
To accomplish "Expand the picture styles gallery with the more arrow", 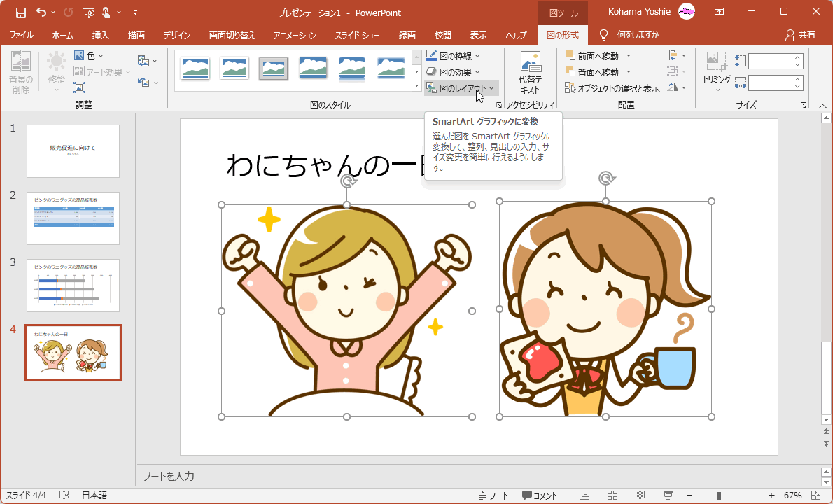I will pyautogui.click(x=416, y=85).
